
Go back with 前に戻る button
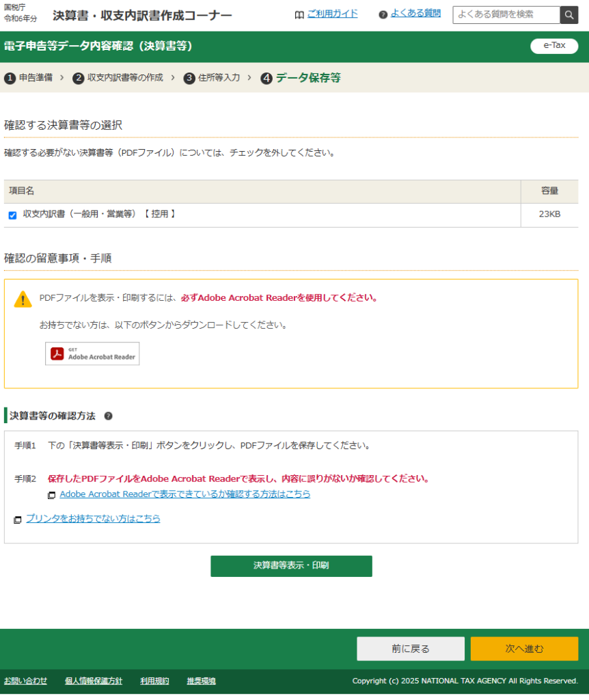coord(410,649)
